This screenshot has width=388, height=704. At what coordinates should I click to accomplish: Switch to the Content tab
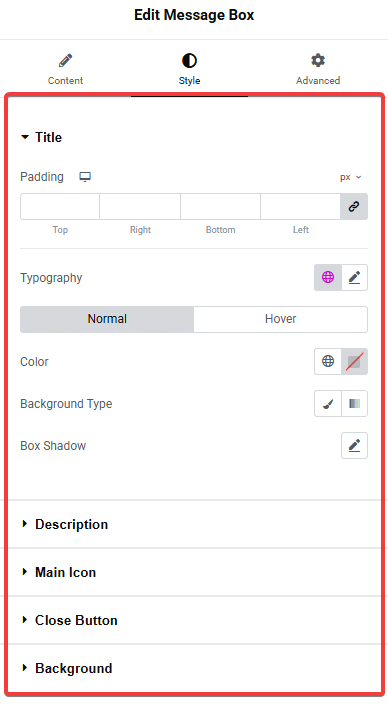click(x=66, y=69)
